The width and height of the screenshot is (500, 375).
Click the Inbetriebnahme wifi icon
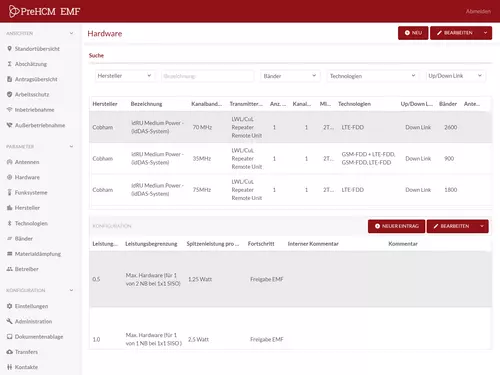pos(9,110)
